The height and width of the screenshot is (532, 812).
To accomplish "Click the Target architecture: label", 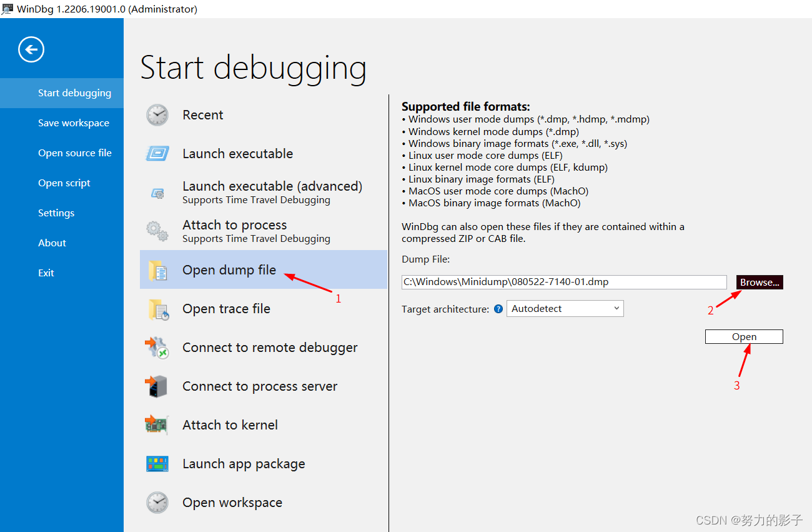I will tap(445, 309).
